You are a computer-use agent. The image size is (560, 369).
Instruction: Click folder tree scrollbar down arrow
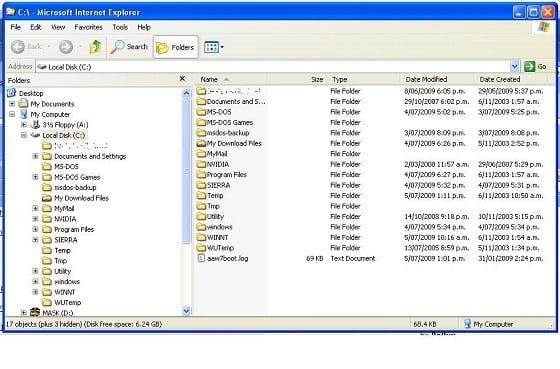[x=186, y=311]
